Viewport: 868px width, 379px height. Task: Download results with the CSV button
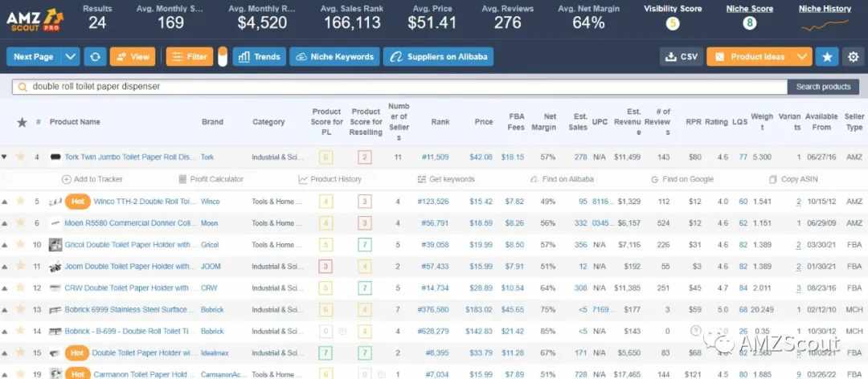[682, 56]
